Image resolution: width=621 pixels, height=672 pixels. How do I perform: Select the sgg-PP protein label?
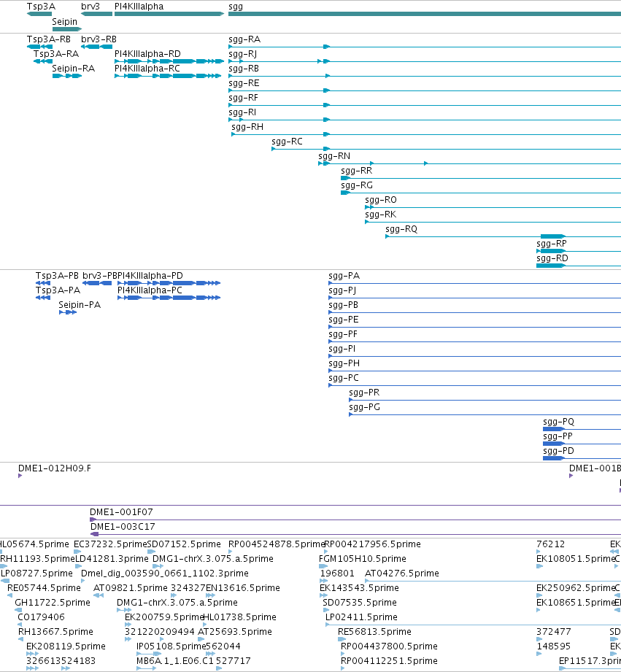click(x=558, y=436)
